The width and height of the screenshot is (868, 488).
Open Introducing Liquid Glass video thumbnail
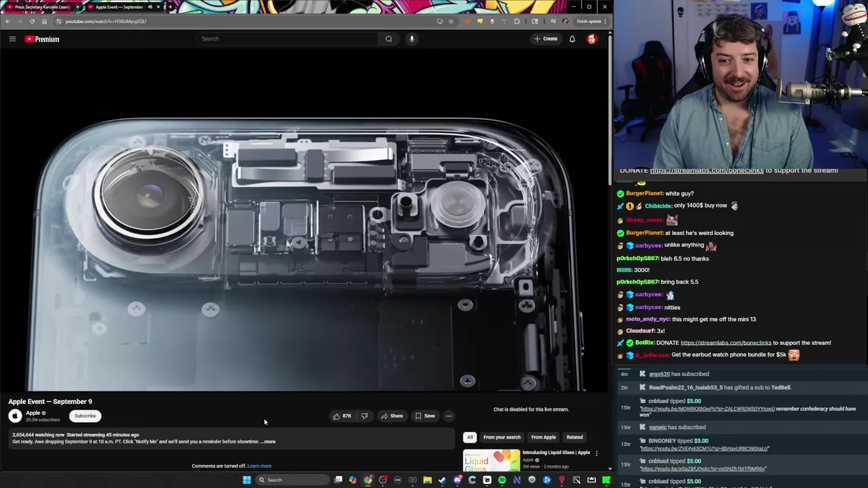tap(491, 460)
